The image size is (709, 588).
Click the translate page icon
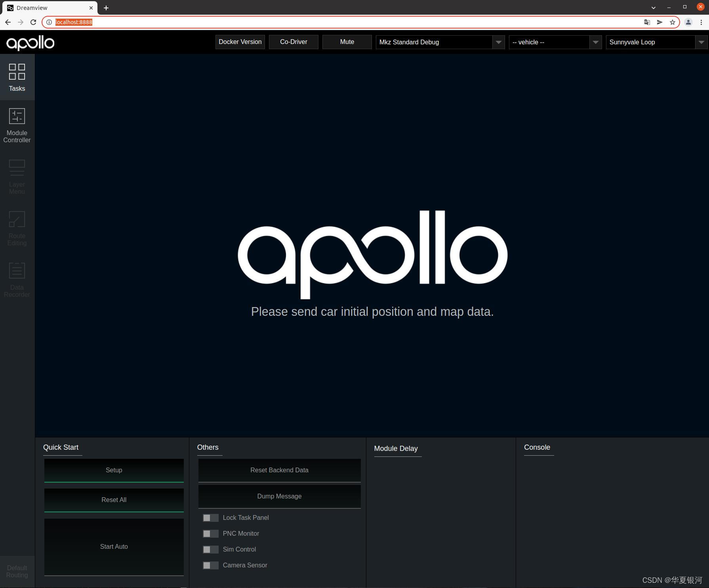pyautogui.click(x=647, y=22)
